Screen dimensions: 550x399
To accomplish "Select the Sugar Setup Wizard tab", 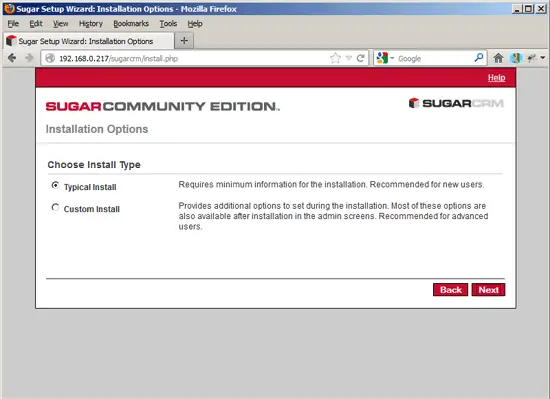I will pyautogui.click(x=88, y=41).
